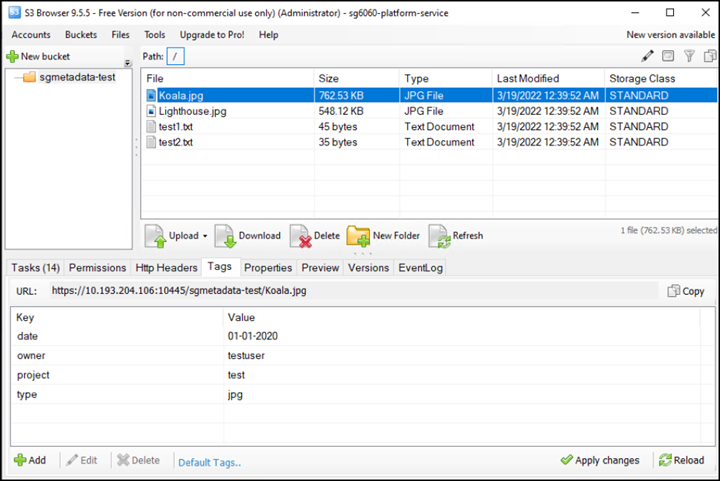720x481 pixels.
Task: Click the window-shaped icon beside the pencil
Action: [668, 56]
